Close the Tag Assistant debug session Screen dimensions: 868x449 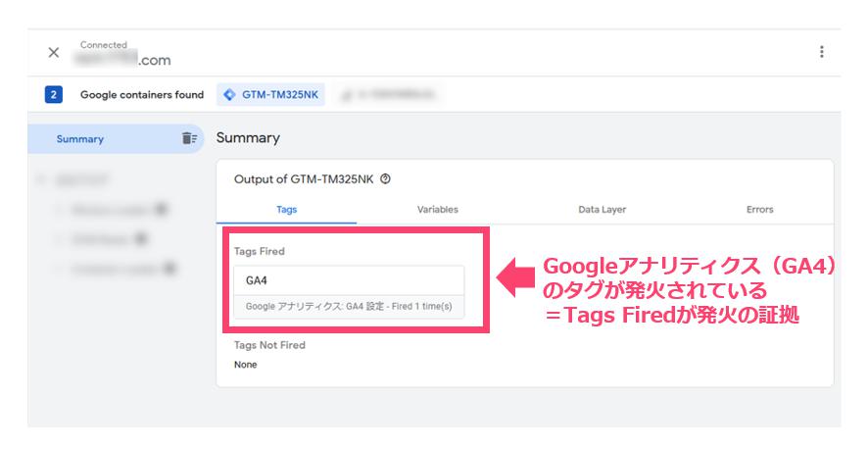tap(54, 53)
